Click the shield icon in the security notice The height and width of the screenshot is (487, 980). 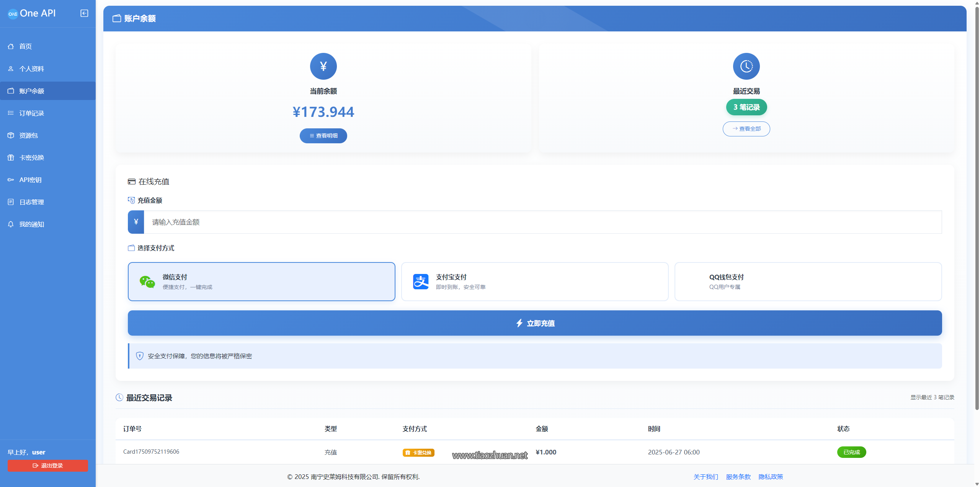coord(140,356)
